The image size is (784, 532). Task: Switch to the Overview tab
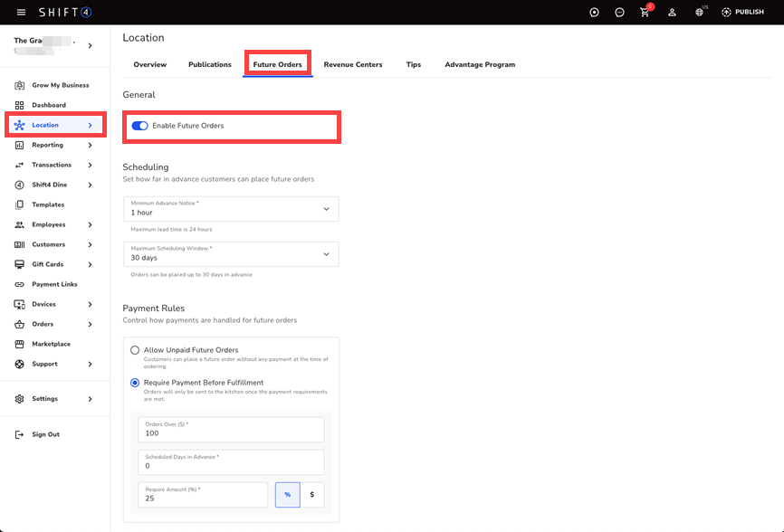[150, 64]
